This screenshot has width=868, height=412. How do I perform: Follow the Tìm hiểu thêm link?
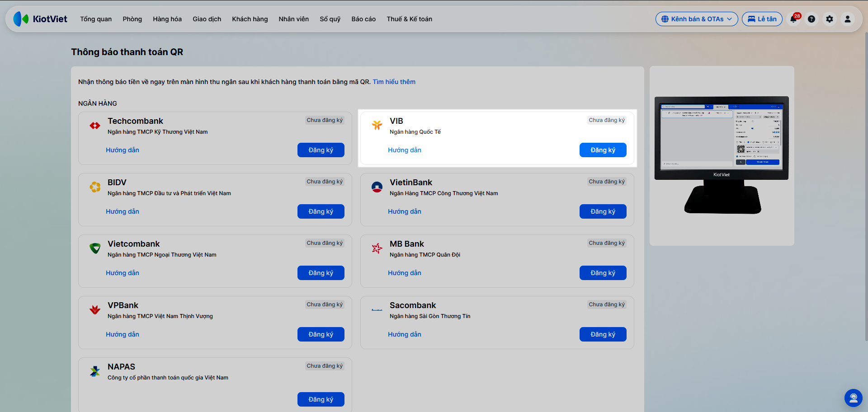click(394, 82)
